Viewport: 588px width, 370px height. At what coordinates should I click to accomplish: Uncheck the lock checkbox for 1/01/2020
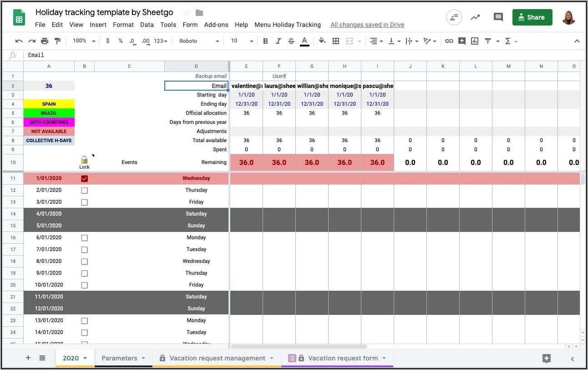(84, 179)
